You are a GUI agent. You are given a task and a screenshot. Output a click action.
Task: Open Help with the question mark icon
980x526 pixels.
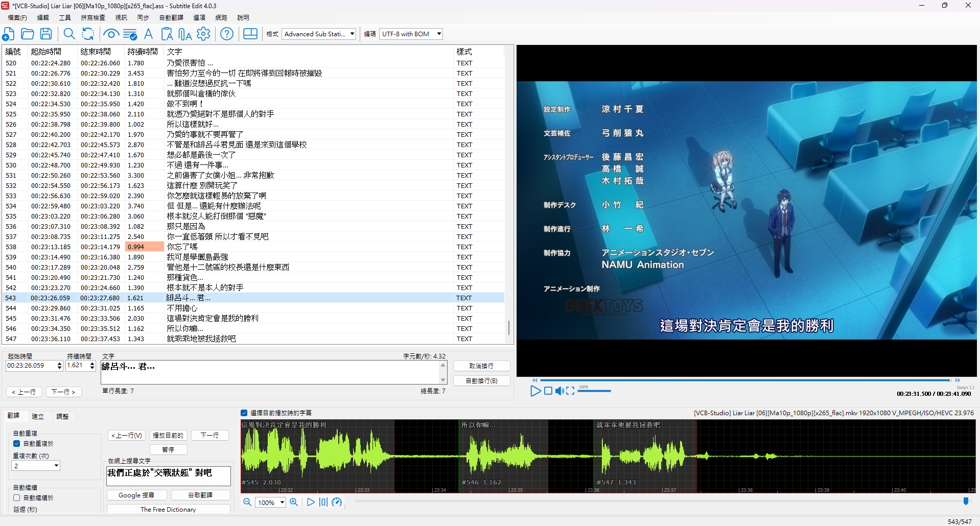[x=227, y=34]
